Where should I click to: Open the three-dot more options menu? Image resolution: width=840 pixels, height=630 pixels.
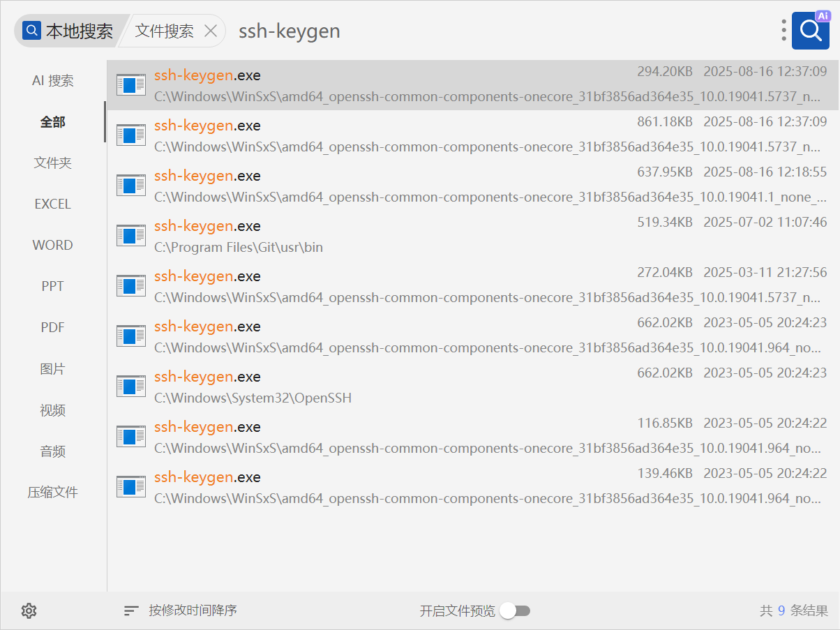(x=784, y=30)
